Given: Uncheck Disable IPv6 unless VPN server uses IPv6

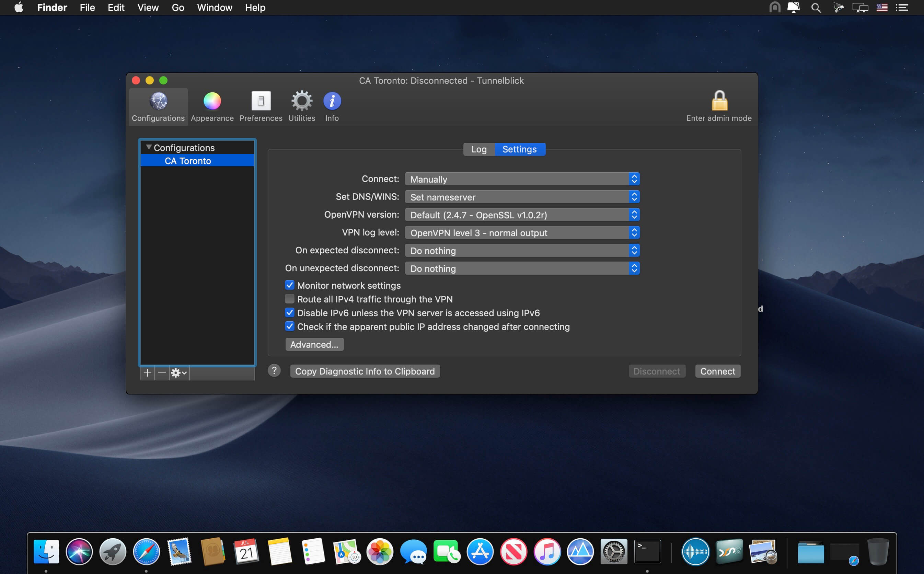Looking at the screenshot, I should tap(290, 312).
